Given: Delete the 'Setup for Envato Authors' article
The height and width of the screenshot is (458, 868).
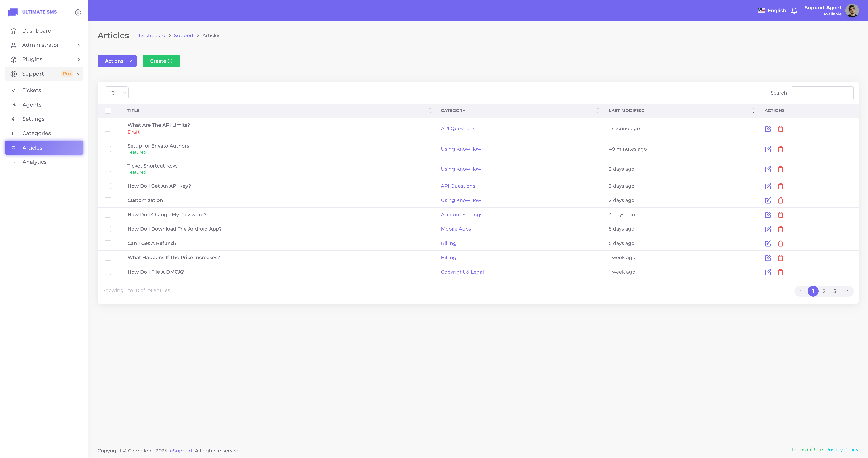Looking at the screenshot, I should [x=780, y=149].
